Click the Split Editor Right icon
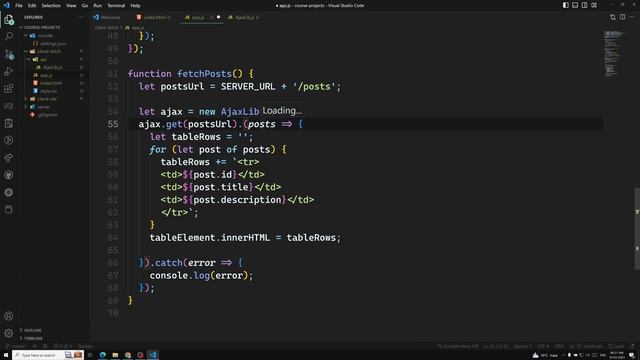Image resolution: width=640 pixels, height=360 pixels. [622, 17]
